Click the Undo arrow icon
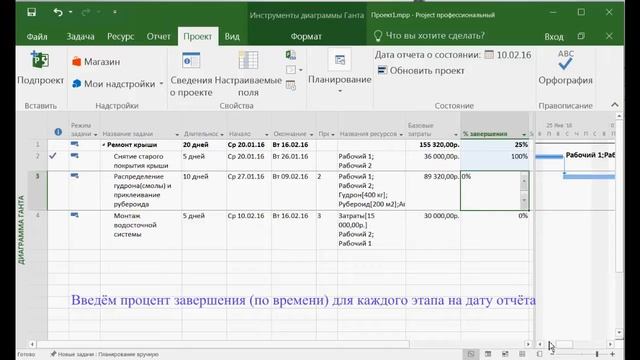This screenshot has width=640, height=360. 58,12
